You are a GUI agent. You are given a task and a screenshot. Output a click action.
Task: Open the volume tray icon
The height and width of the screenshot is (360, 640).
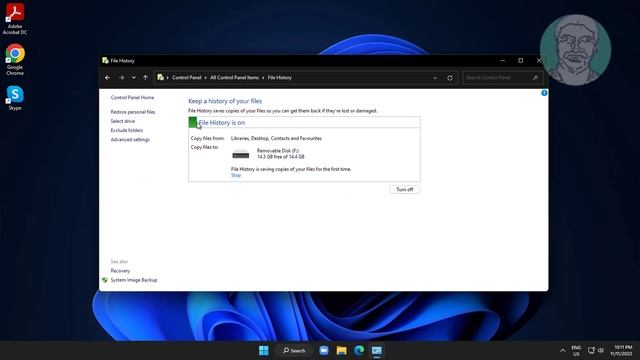[601, 351]
